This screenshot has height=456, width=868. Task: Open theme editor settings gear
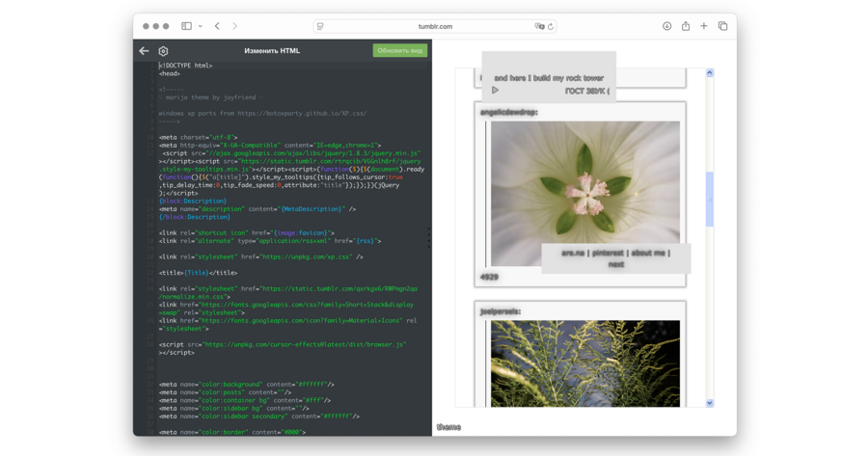point(163,51)
